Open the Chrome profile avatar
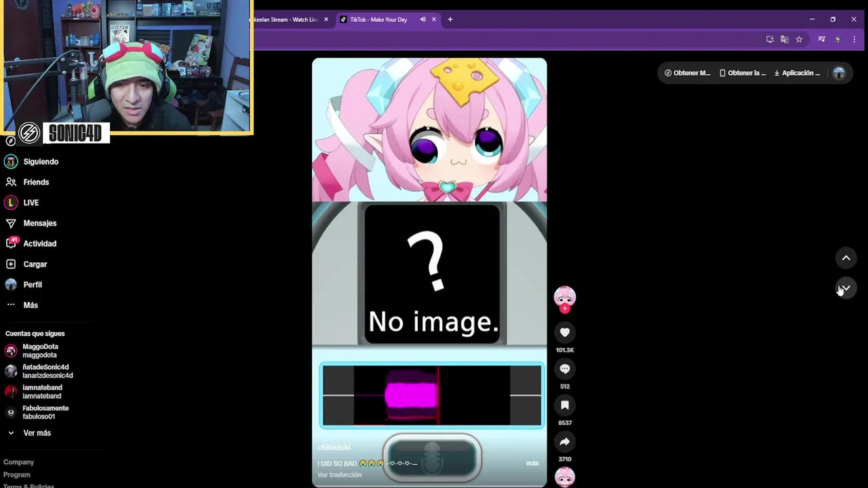Image resolution: width=868 pixels, height=488 pixels. (x=837, y=39)
